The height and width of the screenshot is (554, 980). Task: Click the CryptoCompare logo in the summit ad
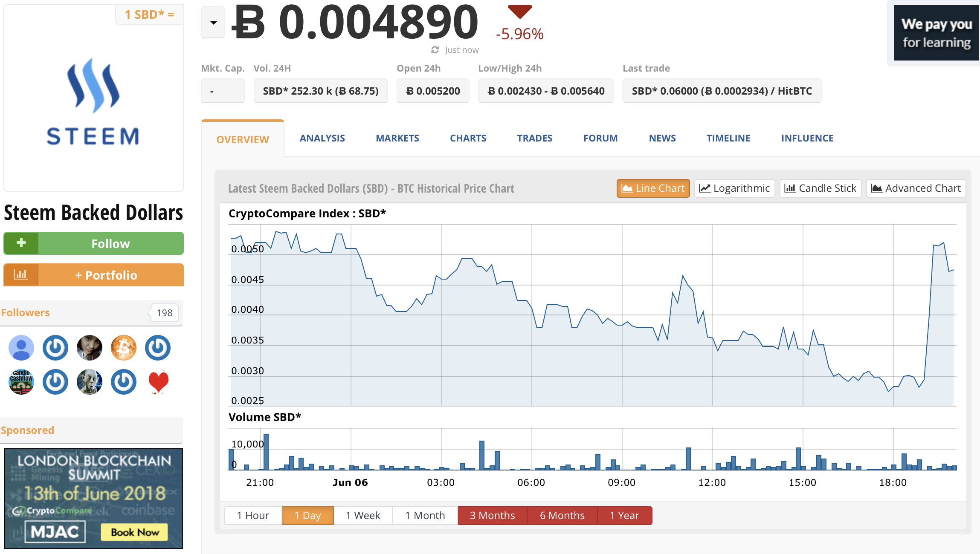(52, 511)
